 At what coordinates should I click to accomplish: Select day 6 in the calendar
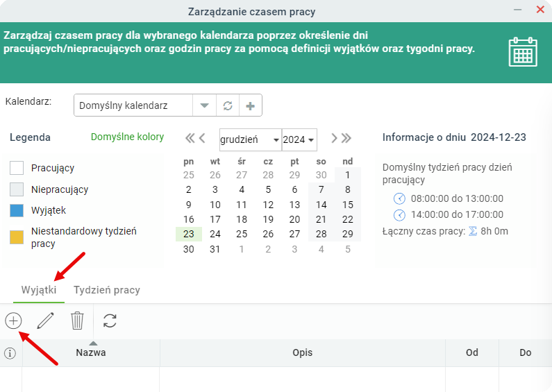click(x=294, y=189)
